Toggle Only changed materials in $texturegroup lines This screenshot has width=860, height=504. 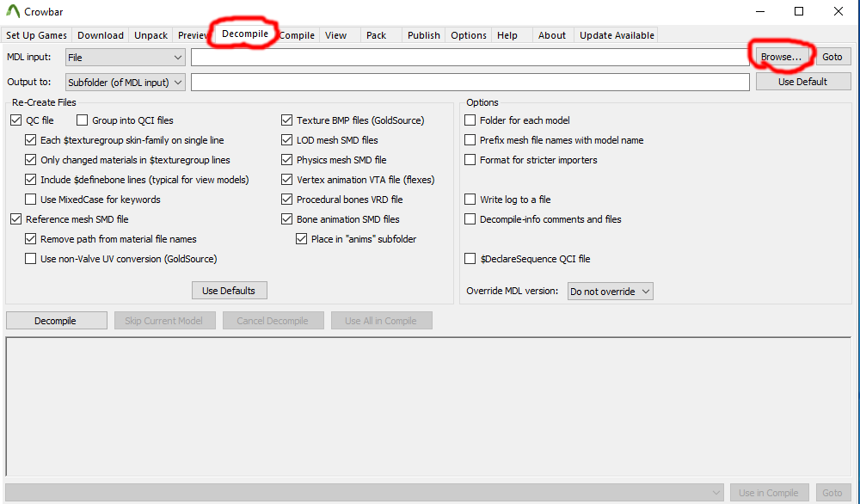(x=31, y=160)
